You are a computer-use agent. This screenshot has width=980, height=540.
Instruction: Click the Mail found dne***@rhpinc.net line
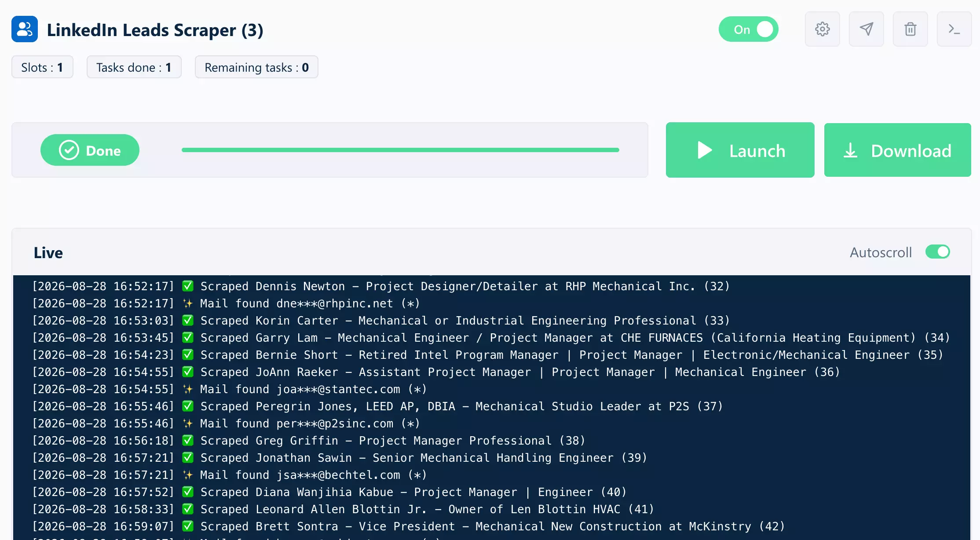226,303
